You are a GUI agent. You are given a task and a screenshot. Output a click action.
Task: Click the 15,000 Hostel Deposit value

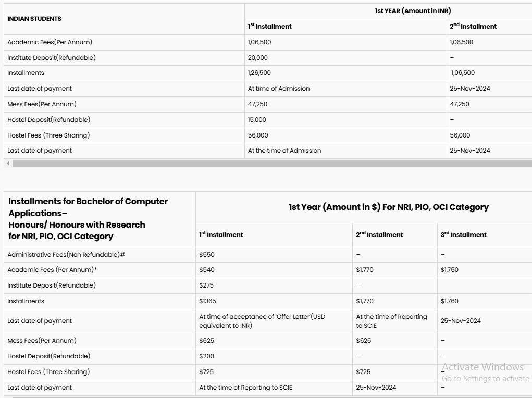(257, 120)
